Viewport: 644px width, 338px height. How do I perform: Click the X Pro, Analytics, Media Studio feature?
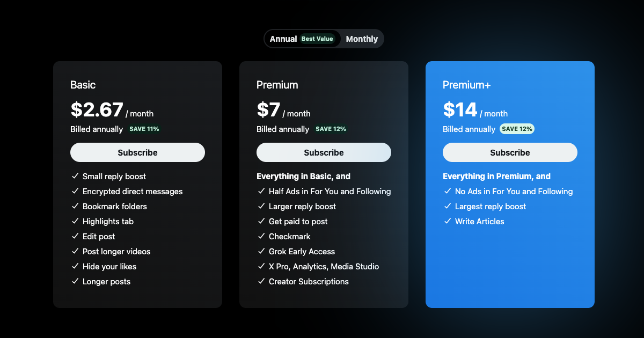[324, 266]
